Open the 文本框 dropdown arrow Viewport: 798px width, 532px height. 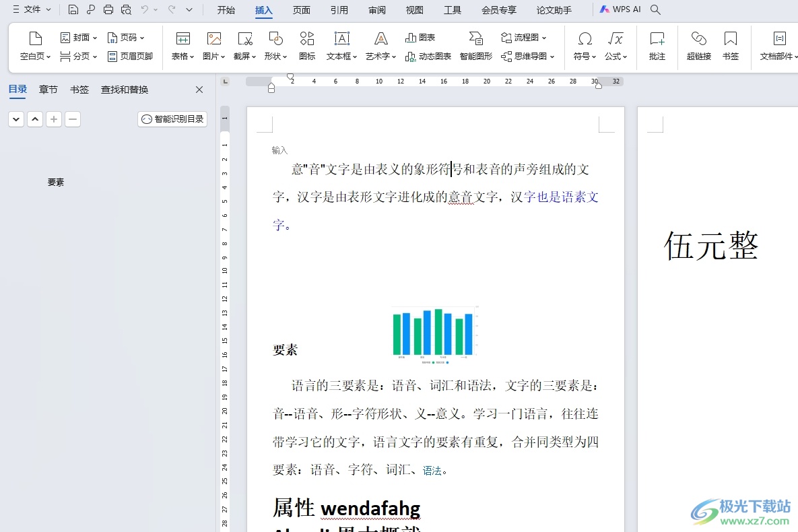(355, 57)
